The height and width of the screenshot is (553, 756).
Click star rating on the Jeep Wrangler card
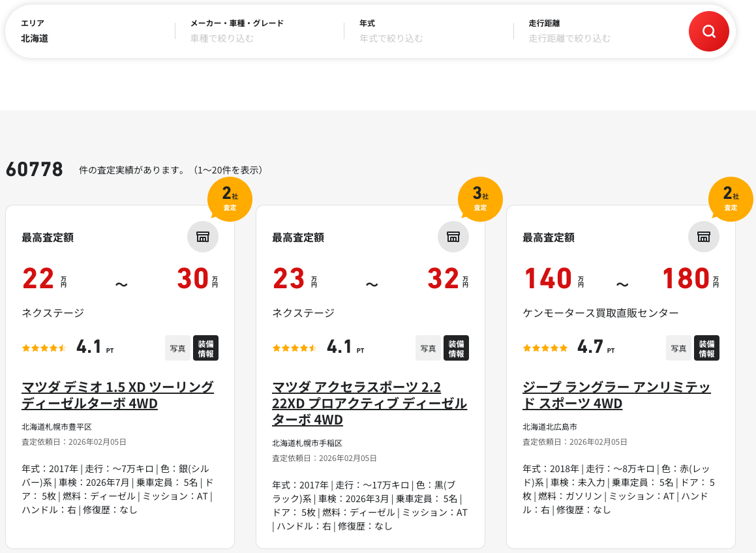tap(545, 348)
